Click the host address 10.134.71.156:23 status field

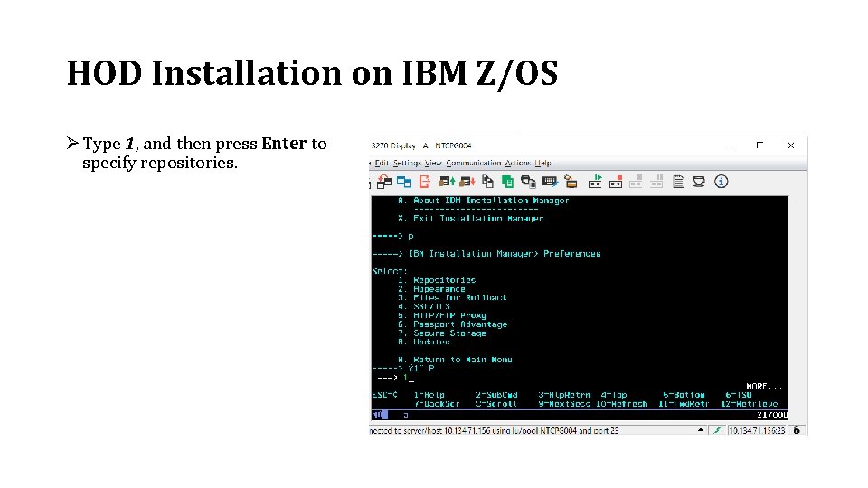point(757,430)
